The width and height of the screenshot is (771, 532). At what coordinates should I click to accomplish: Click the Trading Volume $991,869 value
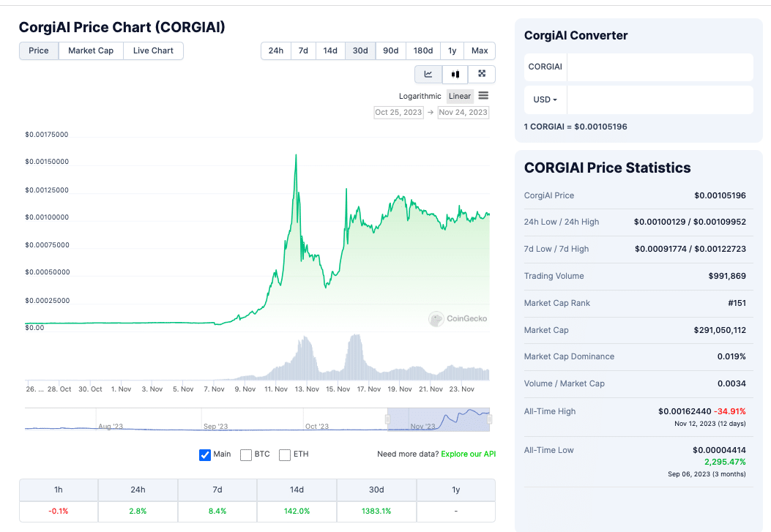tap(727, 276)
